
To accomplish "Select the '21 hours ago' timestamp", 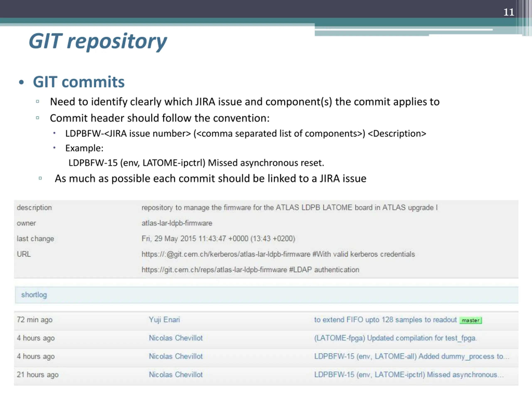I will pos(38,375).
